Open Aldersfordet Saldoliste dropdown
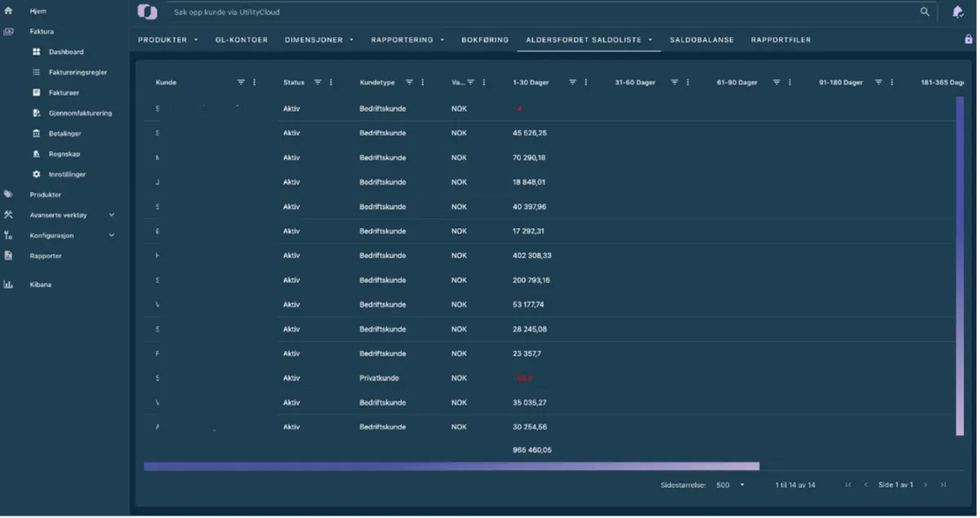 650,40
